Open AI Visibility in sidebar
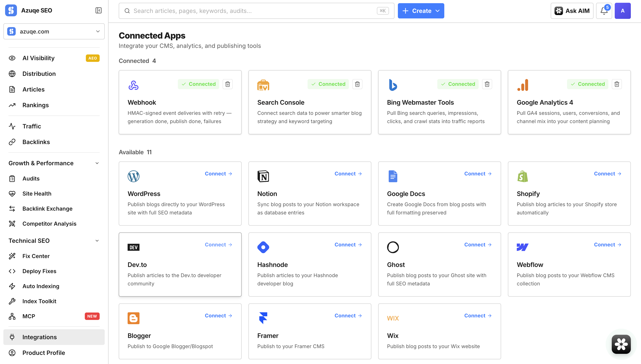This screenshot has width=641, height=364. tap(54, 58)
